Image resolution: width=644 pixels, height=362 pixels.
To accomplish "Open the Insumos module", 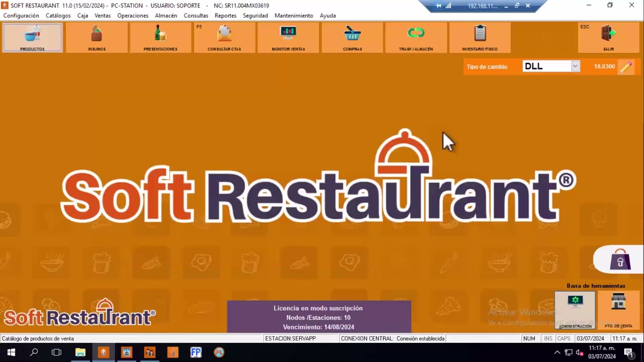I will [x=97, y=38].
